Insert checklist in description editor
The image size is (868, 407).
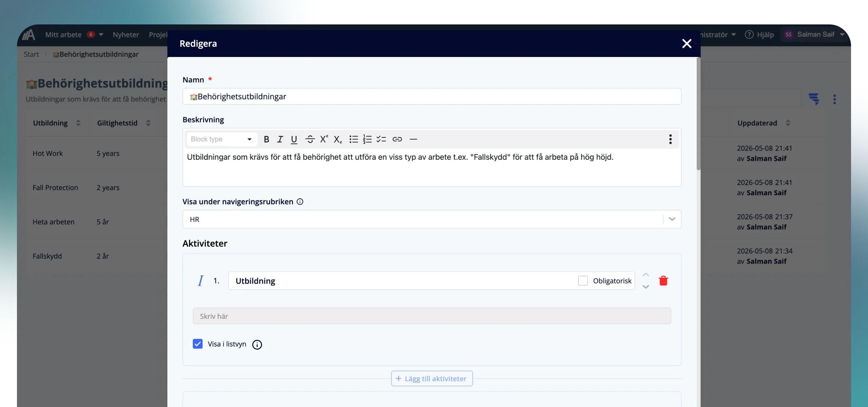tap(381, 139)
